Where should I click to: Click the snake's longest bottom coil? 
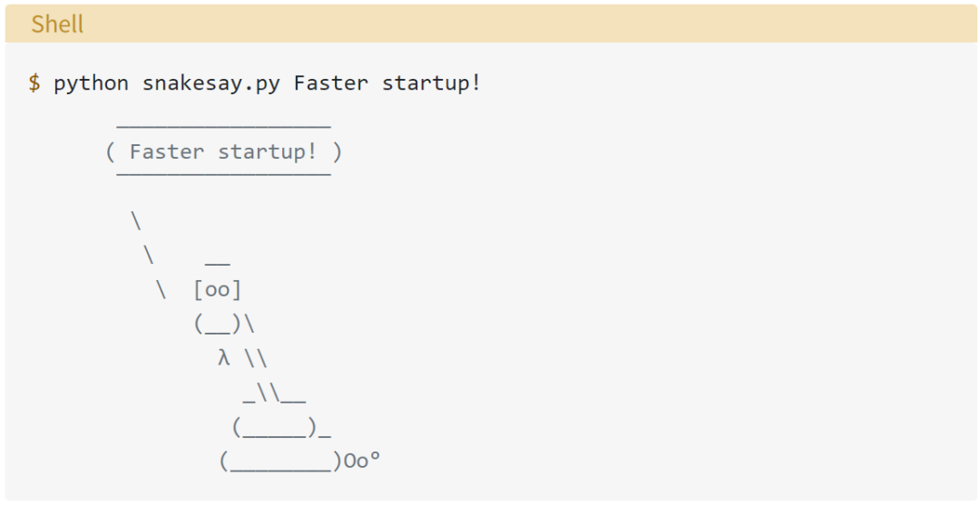(279, 462)
